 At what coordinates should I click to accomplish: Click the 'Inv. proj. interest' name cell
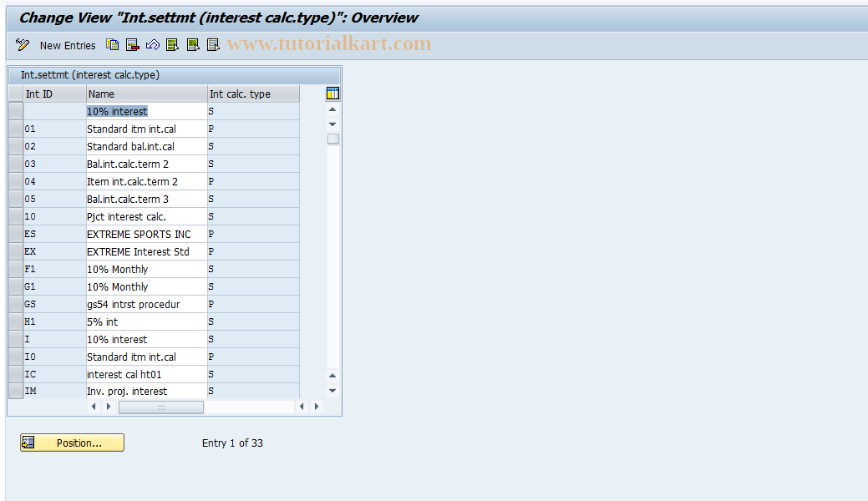pyautogui.click(x=147, y=392)
